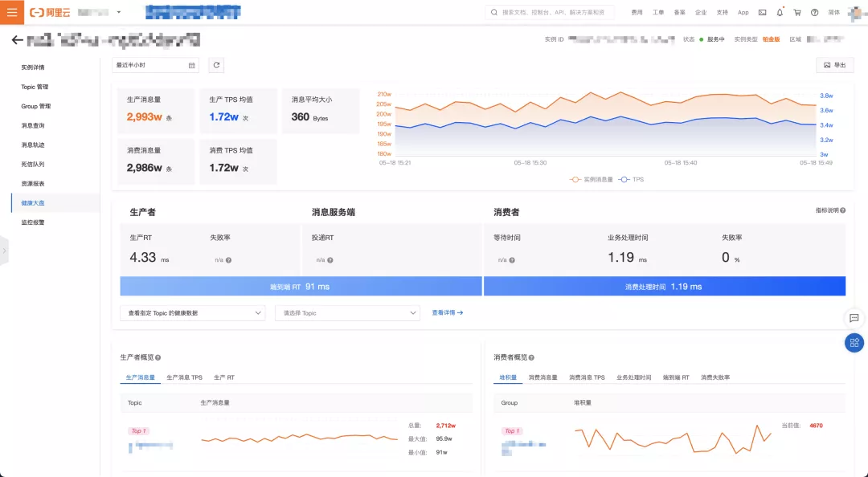Switch to 消费消息 TPS tab
The height and width of the screenshot is (477, 868).
[x=587, y=377]
